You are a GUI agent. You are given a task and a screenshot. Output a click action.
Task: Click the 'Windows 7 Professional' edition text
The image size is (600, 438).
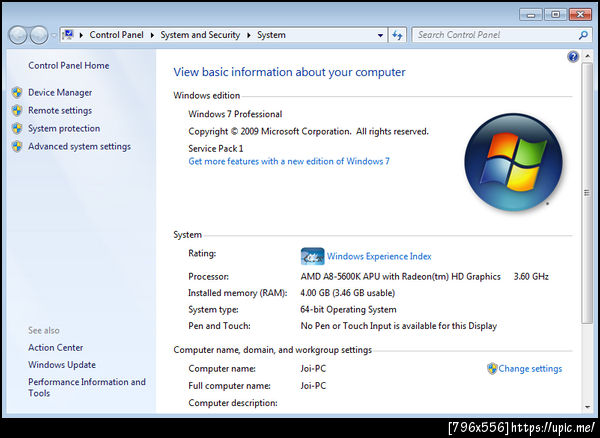pos(235,114)
